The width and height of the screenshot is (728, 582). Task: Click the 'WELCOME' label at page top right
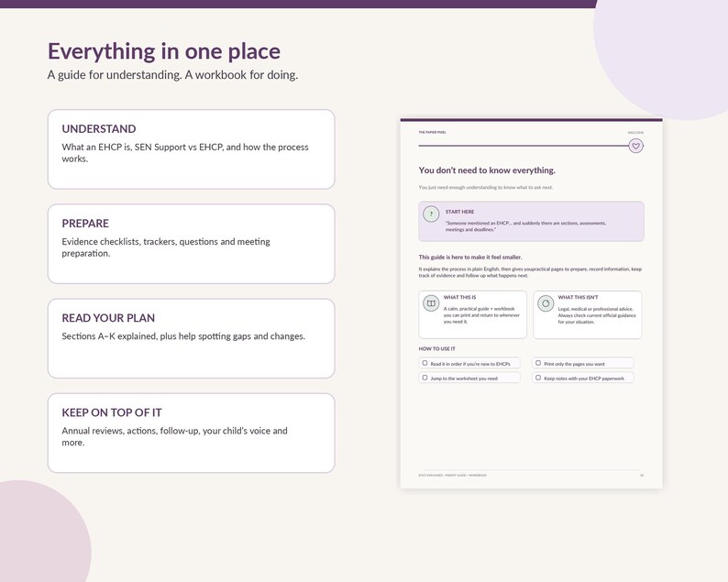click(x=635, y=133)
